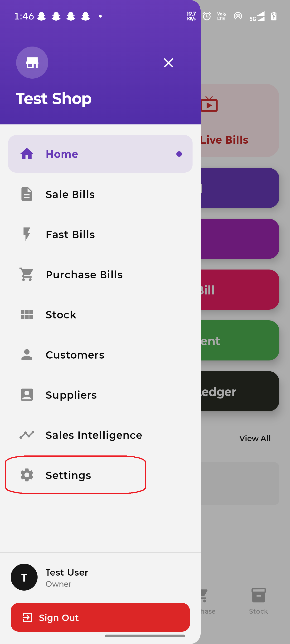Image resolution: width=290 pixels, height=644 pixels.
Task: Tap the Test User profile avatar
Action: coord(24,577)
